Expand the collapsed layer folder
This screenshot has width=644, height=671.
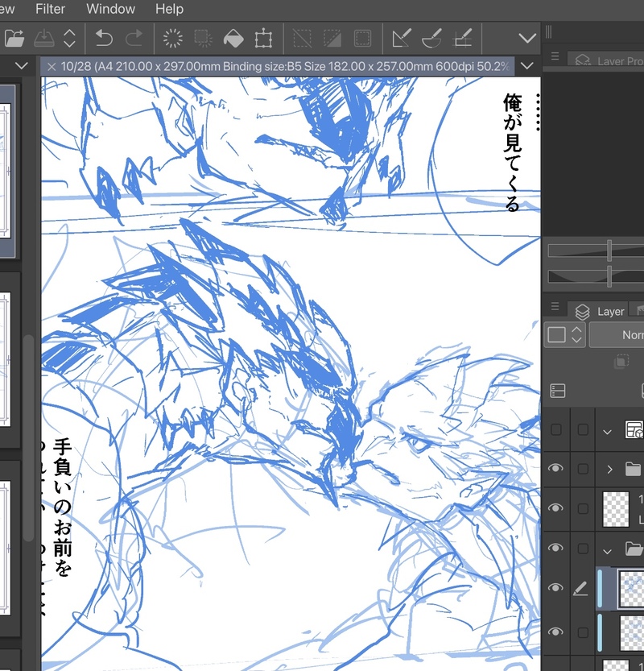coord(610,470)
